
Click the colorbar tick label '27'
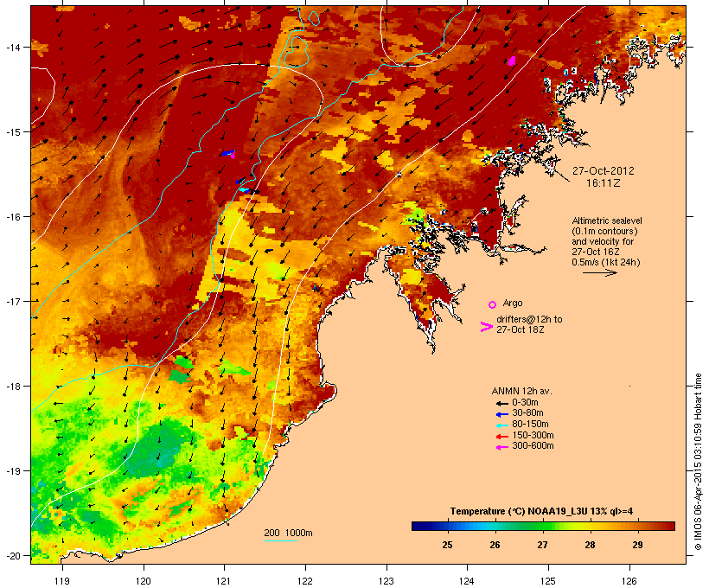(x=543, y=545)
